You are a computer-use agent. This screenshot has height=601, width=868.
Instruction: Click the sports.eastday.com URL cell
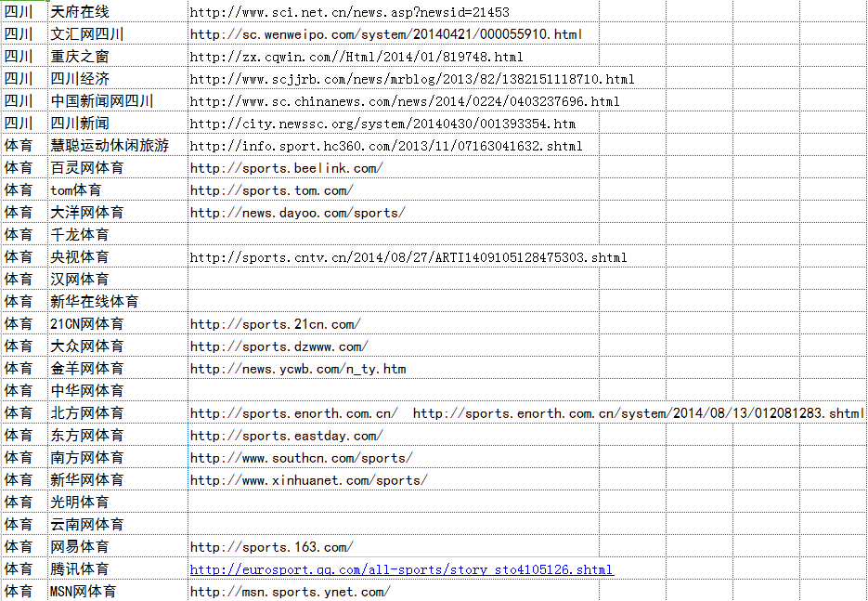coord(394,435)
